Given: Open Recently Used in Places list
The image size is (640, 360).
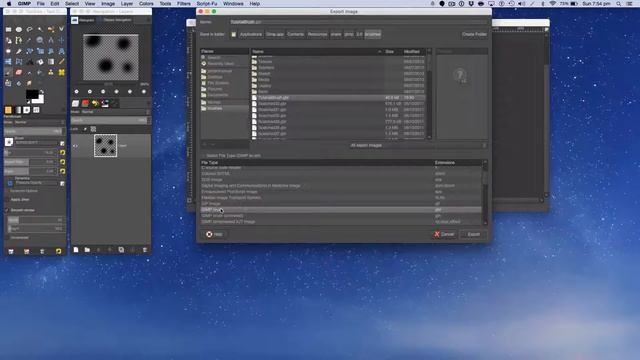Looking at the screenshot, I should [220, 64].
